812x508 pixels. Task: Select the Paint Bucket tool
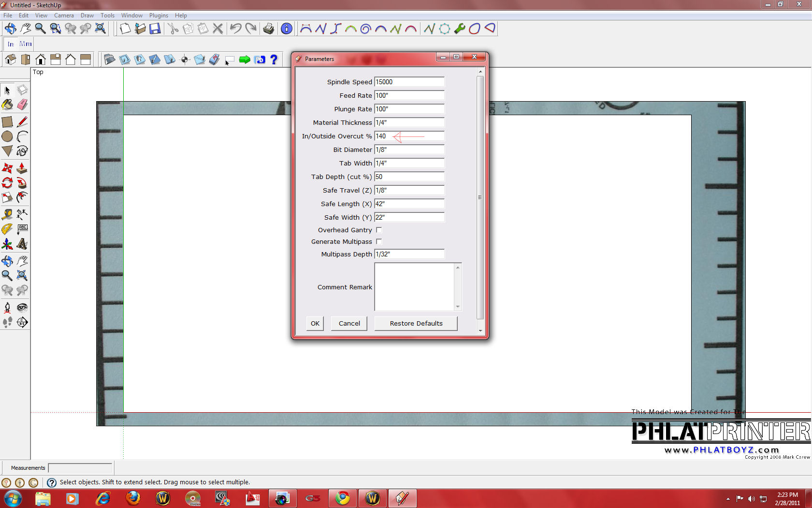coord(7,105)
